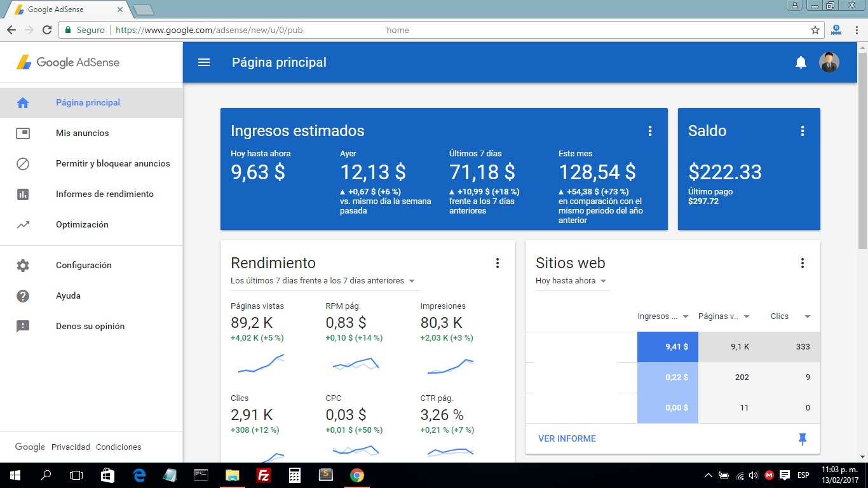Open the notifications bell
868x488 pixels.
801,62
